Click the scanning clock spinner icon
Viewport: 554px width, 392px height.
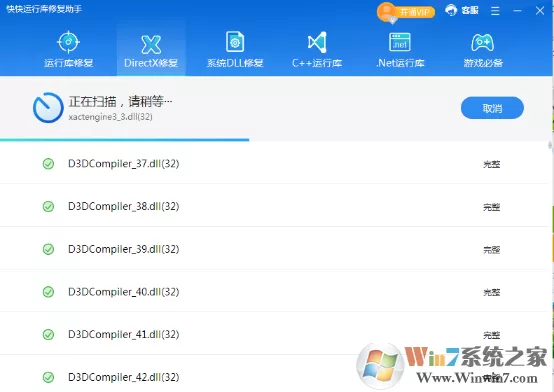click(48, 107)
